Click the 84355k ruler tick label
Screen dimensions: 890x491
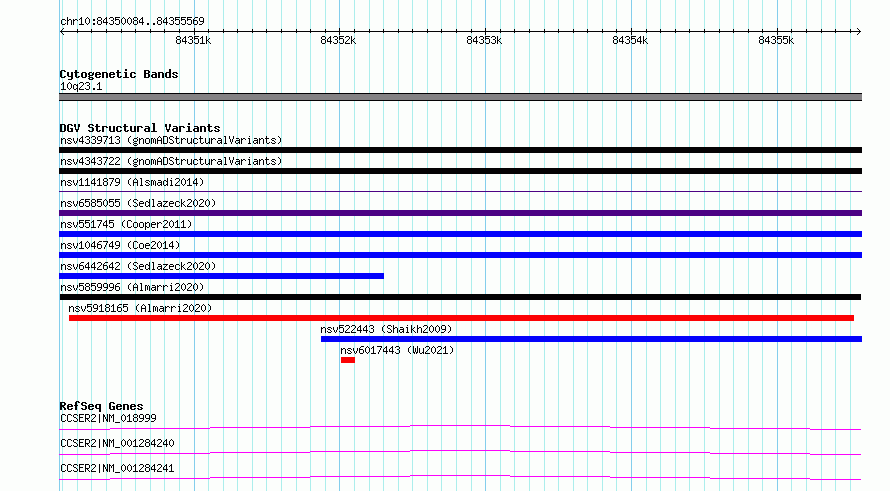pyautogui.click(x=776, y=40)
